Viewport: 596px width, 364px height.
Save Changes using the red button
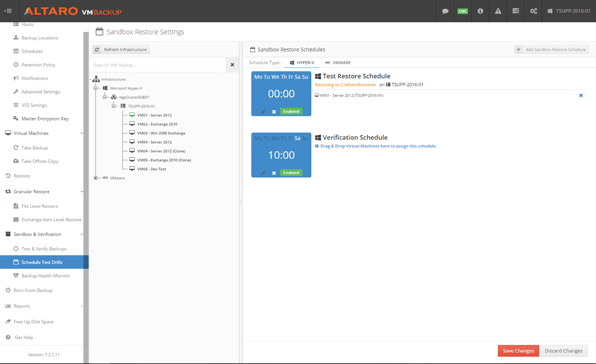point(518,351)
